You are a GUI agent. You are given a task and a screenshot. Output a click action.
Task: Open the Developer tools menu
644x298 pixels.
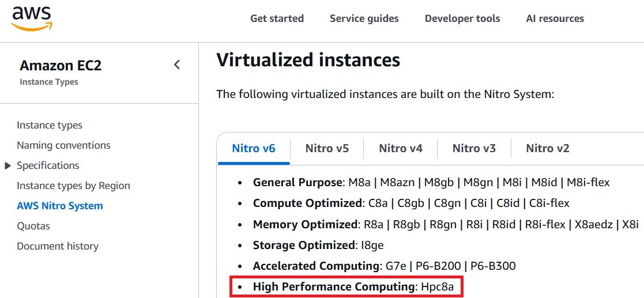462,18
